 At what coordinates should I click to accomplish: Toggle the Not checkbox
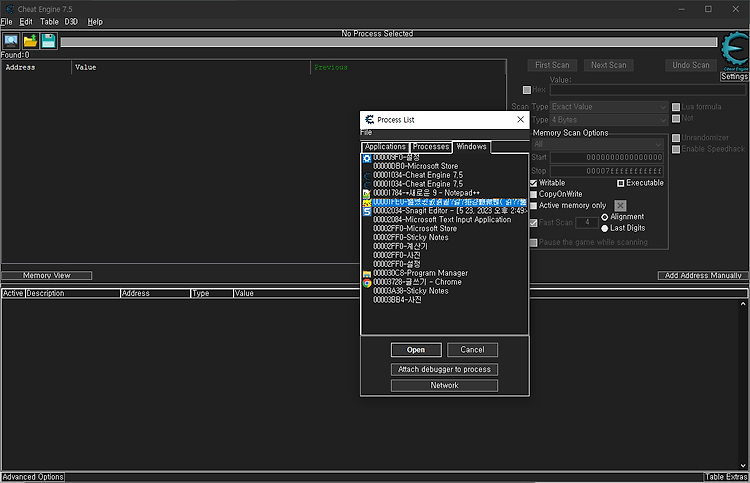pyautogui.click(x=676, y=119)
